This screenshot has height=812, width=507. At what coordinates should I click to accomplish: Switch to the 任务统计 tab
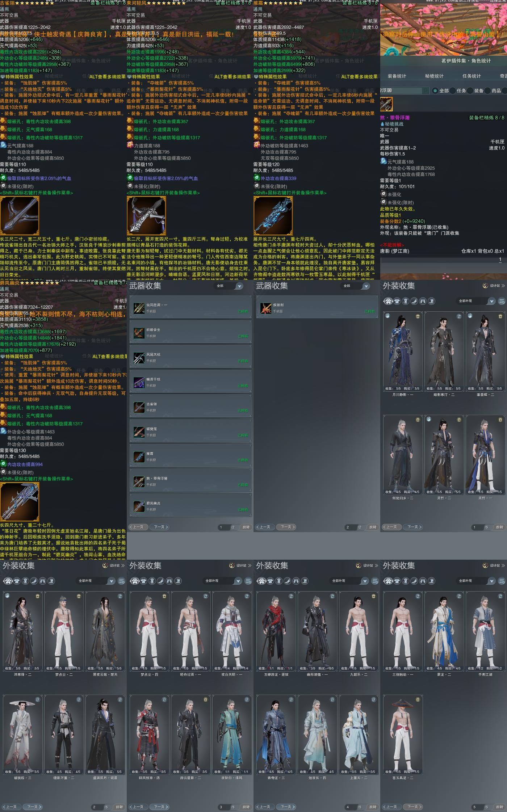point(472,76)
